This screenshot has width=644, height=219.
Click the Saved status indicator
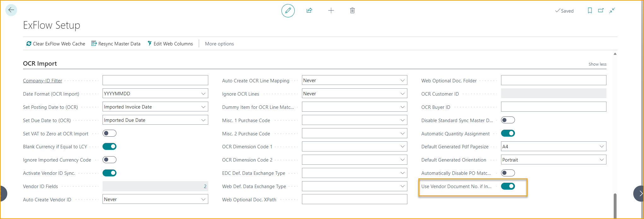[x=564, y=11]
